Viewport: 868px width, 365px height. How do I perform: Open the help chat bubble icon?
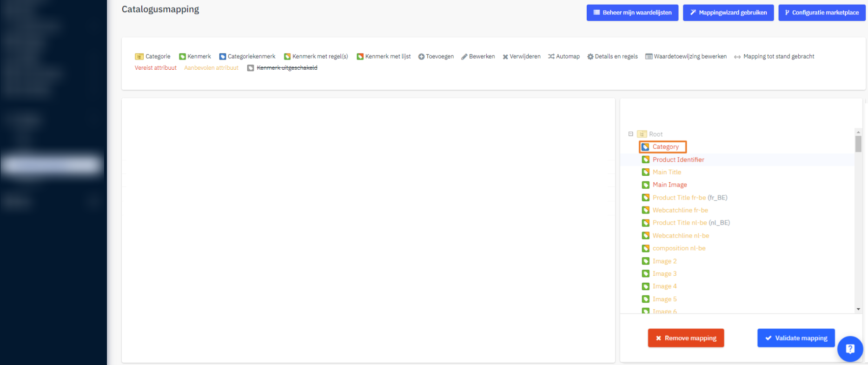pos(850,349)
